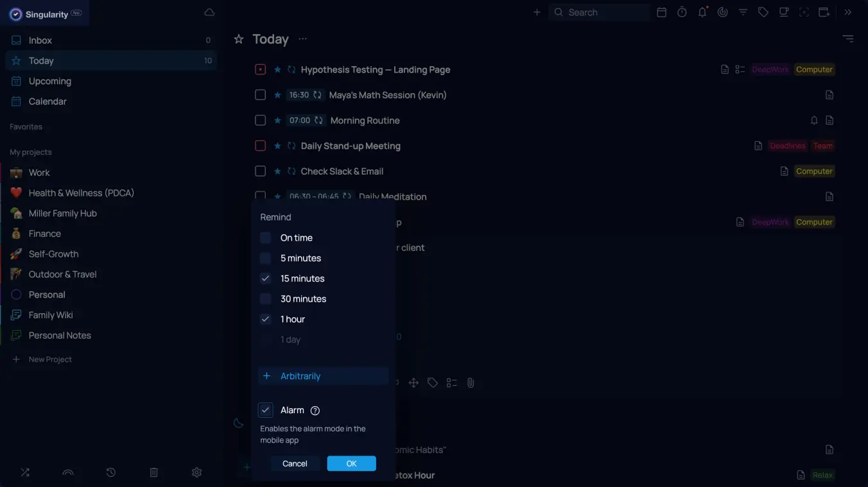Open Miller Family Hub project
The image size is (868, 487).
coord(111,214)
